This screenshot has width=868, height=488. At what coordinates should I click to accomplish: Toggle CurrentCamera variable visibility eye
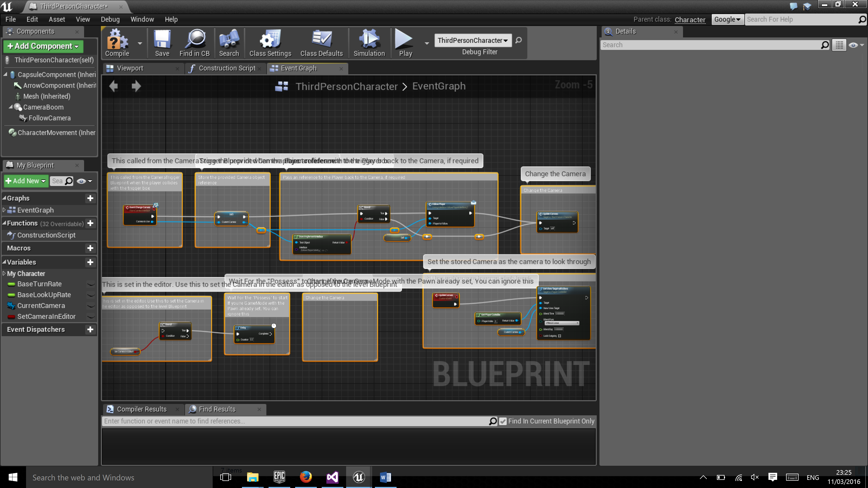91,306
